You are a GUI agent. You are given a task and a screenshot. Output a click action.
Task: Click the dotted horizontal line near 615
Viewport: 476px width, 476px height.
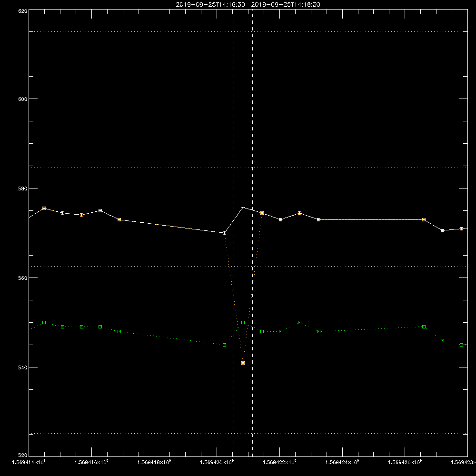click(248, 31)
